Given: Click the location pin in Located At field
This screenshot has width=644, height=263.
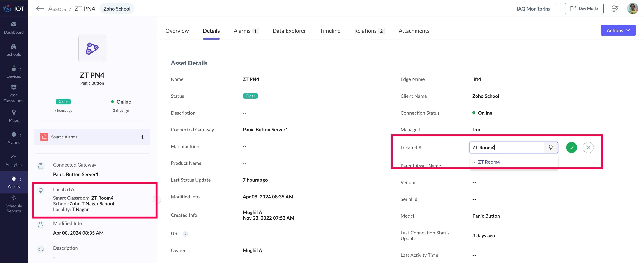Looking at the screenshot, I should coord(550,148).
